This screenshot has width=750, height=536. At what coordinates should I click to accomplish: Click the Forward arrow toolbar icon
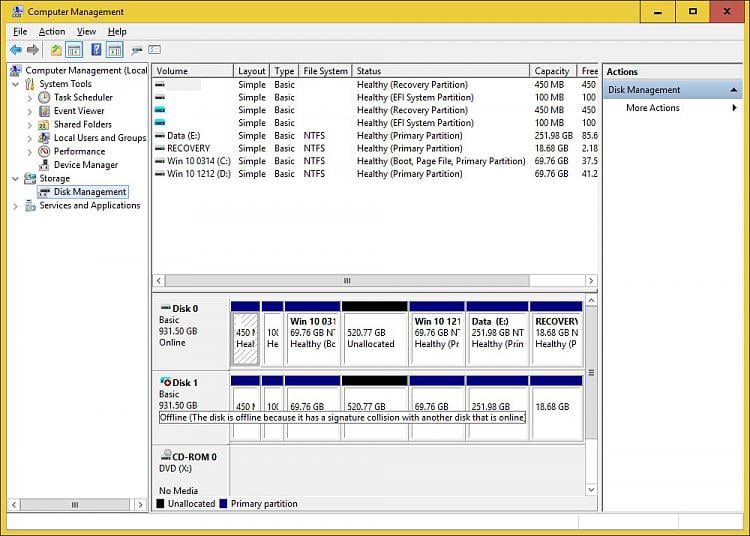[33, 50]
